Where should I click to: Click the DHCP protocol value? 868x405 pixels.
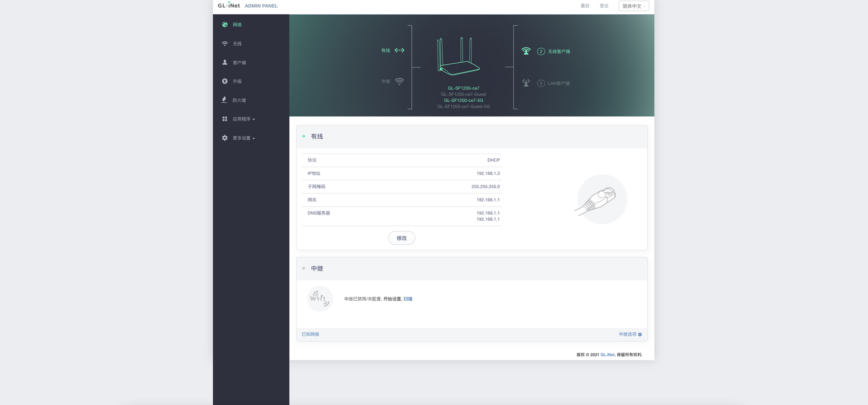pos(494,160)
